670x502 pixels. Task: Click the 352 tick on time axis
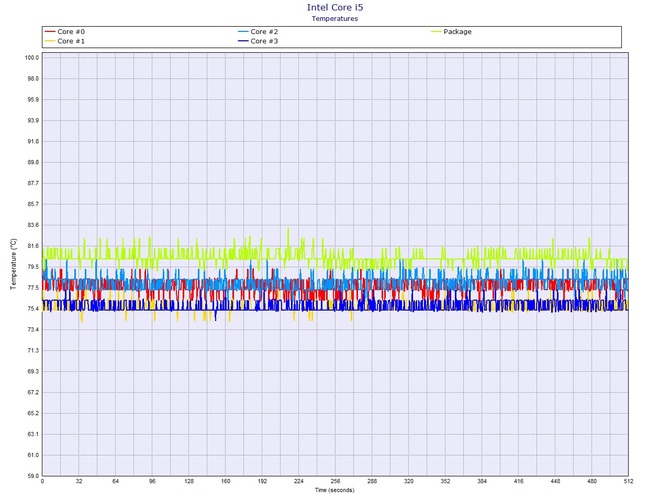point(445,481)
